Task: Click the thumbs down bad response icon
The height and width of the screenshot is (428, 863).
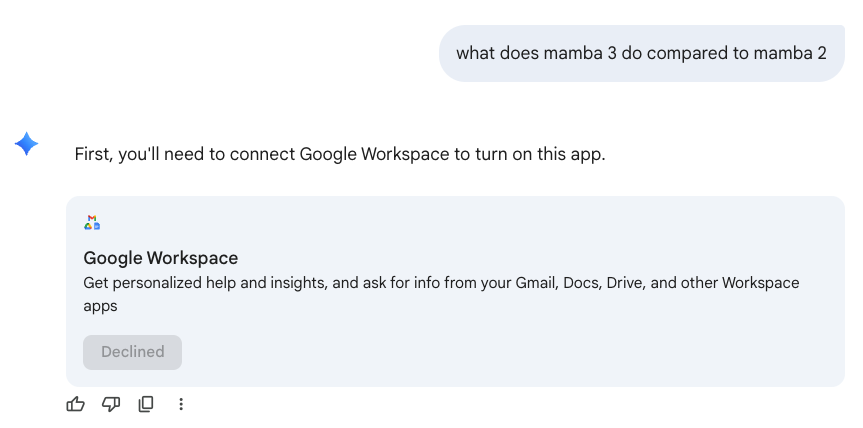Action: 111,404
